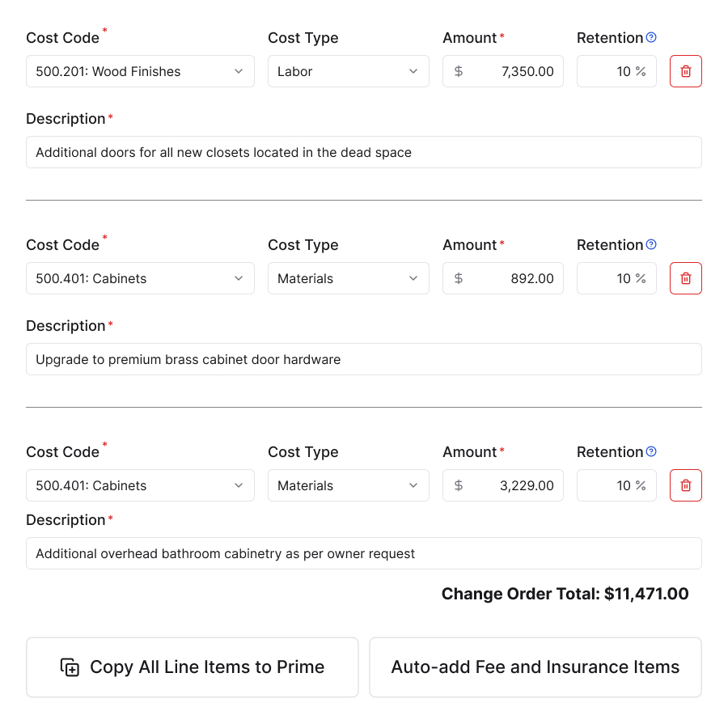Open the Labor Cost Type dropdown

[348, 71]
